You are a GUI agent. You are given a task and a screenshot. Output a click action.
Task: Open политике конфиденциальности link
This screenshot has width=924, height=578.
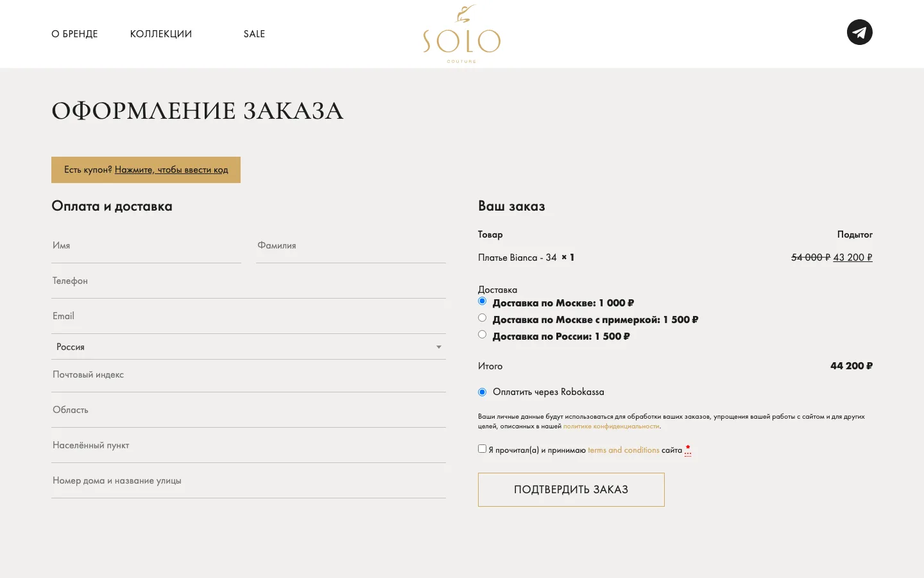[x=611, y=426]
